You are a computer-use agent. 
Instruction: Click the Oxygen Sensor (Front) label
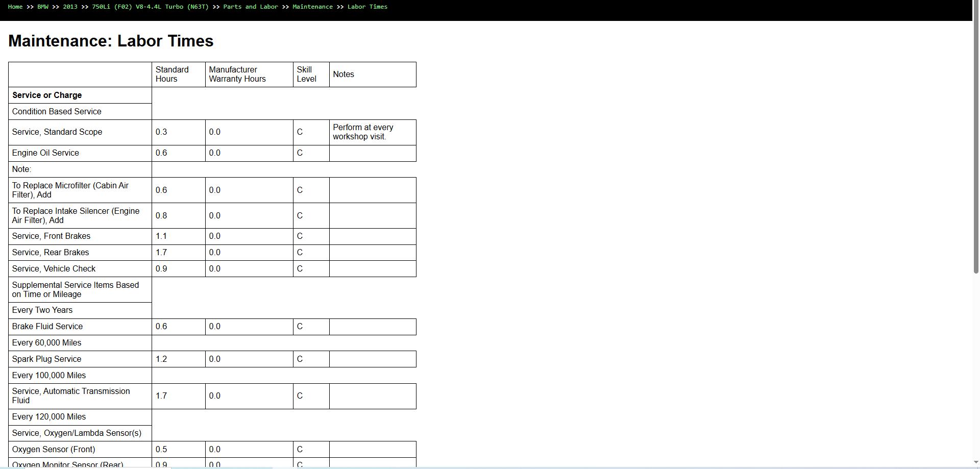(54, 450)
